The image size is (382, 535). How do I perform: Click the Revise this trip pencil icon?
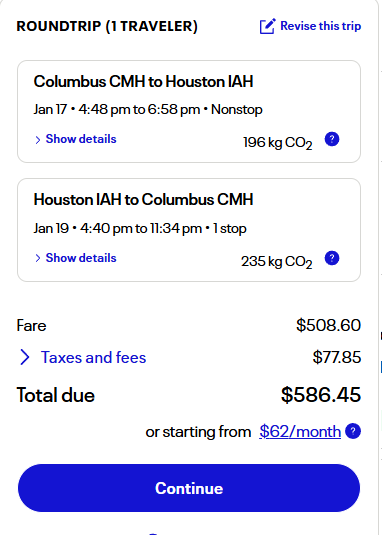tap(267, 26)
